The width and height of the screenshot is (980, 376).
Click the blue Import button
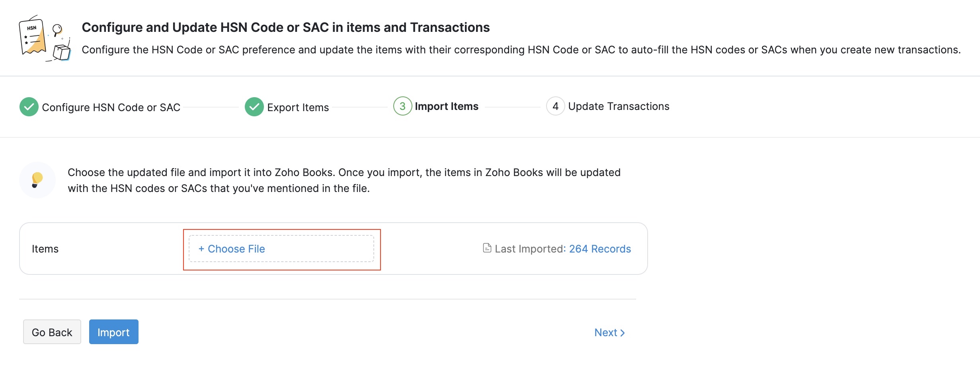pos(113,332)
